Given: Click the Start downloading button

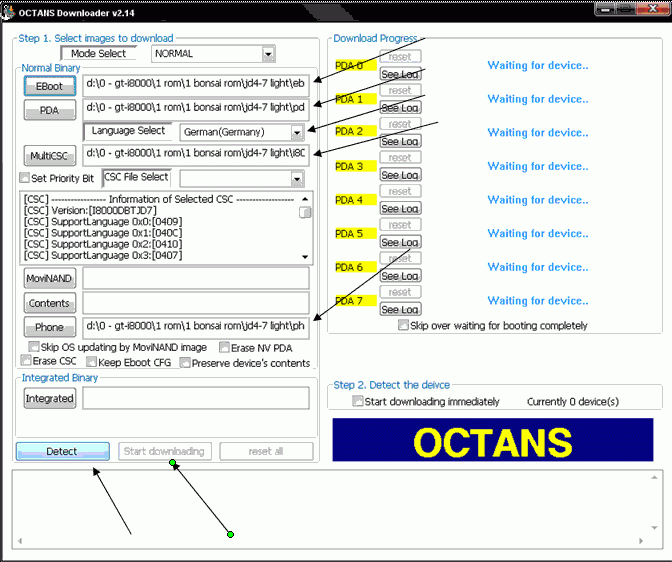Looking at the screenshot, I should tap(165, 451).
